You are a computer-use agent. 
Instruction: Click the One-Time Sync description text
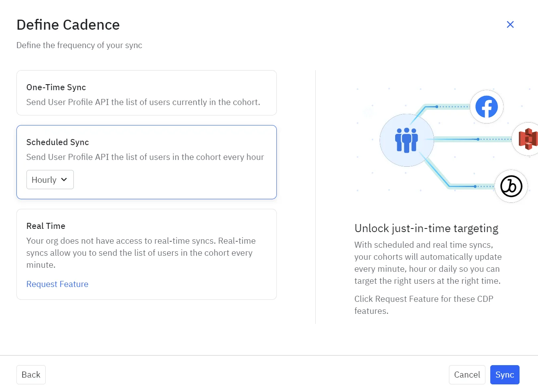(143, 102)
